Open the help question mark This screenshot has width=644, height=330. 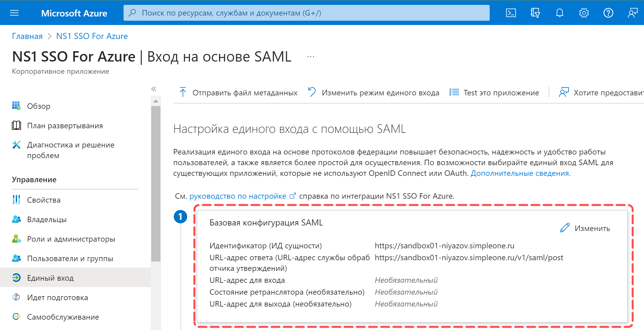608,13
